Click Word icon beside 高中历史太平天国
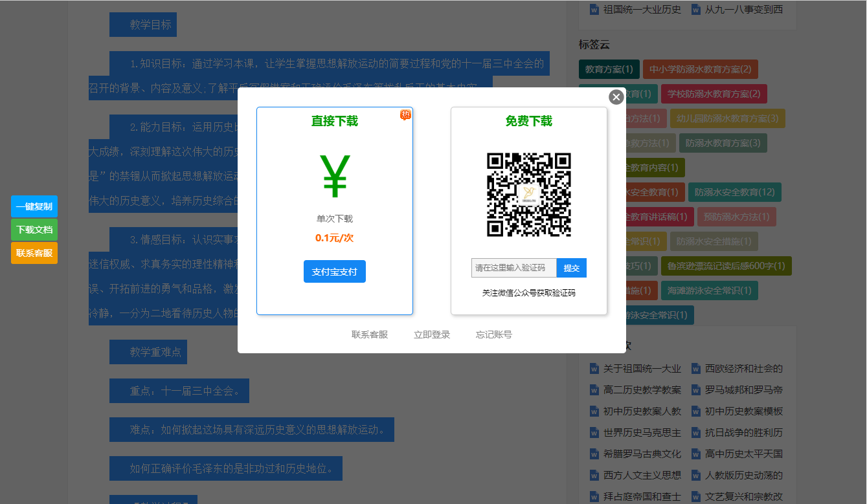 (x=696, y=454)
